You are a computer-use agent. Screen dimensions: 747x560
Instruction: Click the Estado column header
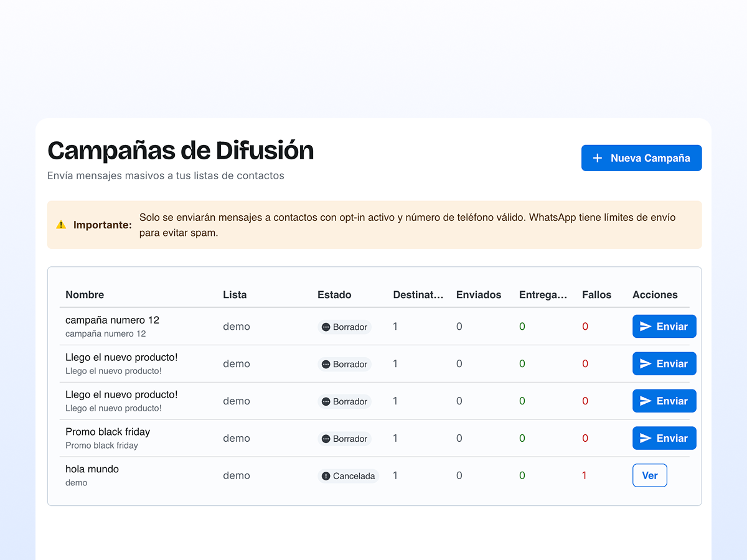(x=334, y=295)
